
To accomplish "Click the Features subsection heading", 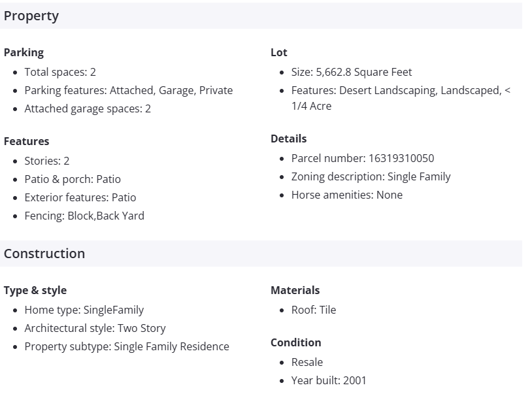I will [26, 141].
